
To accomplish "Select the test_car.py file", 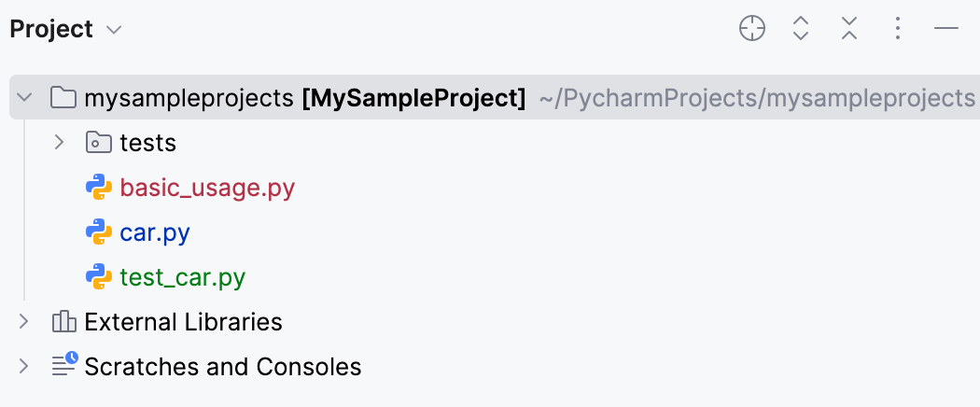I will [183, 277].
